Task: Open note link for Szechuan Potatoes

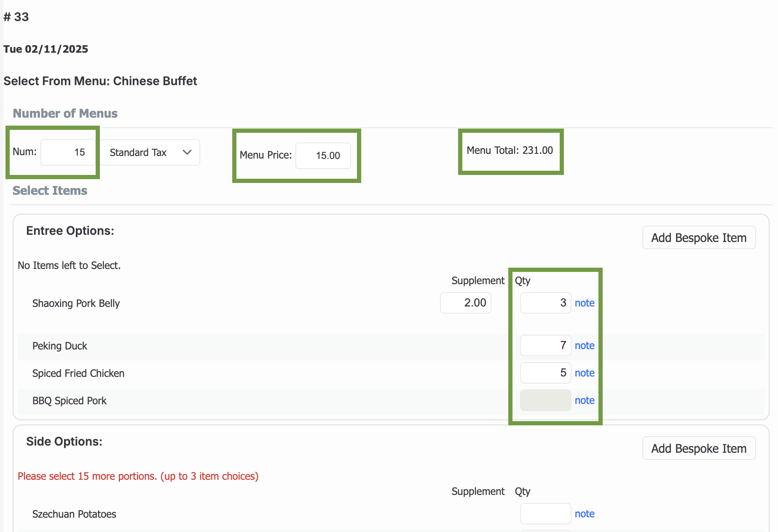Action: pyautogui.click(x=584, y=514)
